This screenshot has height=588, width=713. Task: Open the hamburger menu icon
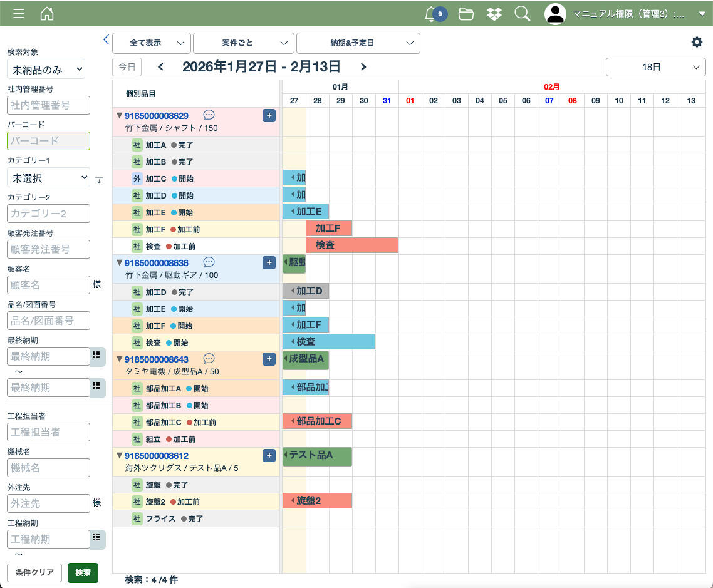tap(19, 14)
